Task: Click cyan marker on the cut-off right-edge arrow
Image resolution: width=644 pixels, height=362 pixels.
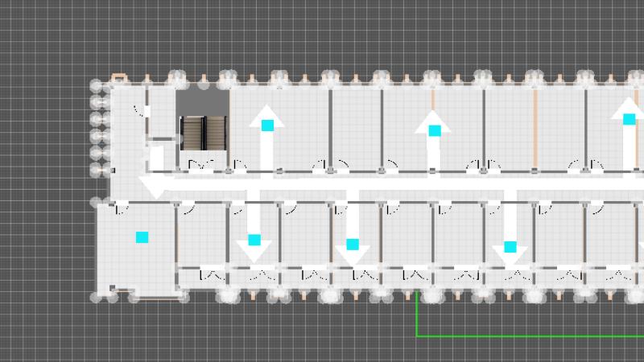Action: click(x=629, y=119)
